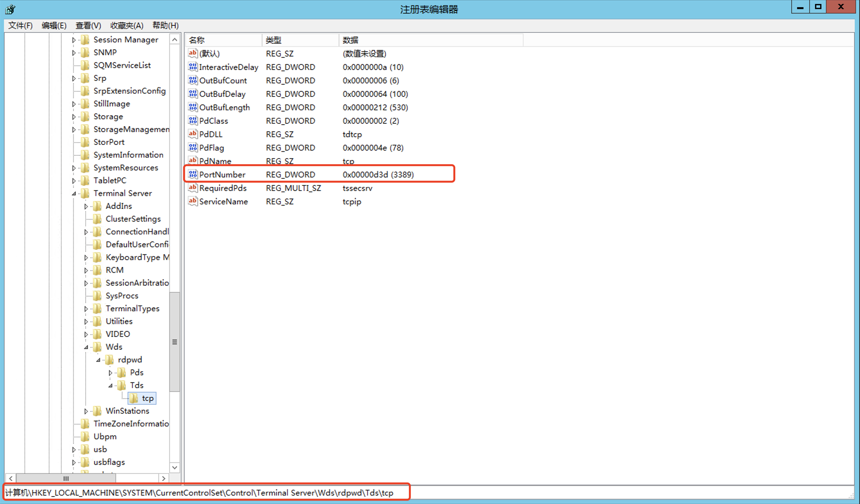This screenshot has width=860, height=504.
Task: Click the tree horizontal scroll right arrow
Action: (164, 478)
